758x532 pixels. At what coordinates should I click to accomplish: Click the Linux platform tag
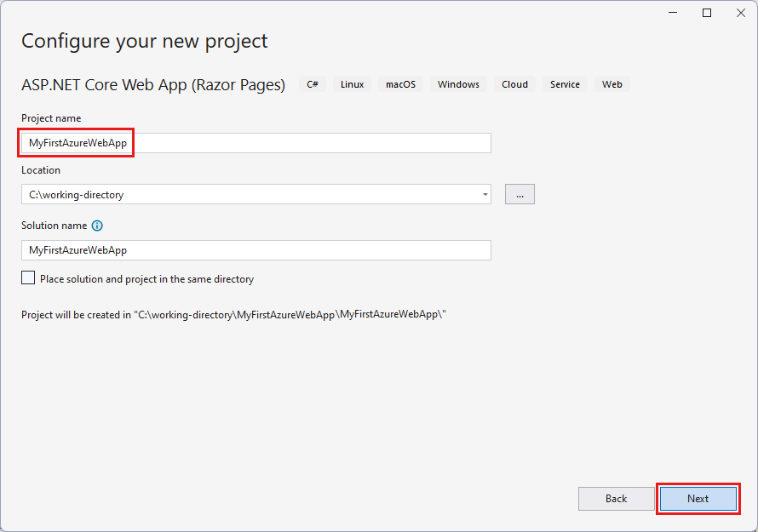352,84
